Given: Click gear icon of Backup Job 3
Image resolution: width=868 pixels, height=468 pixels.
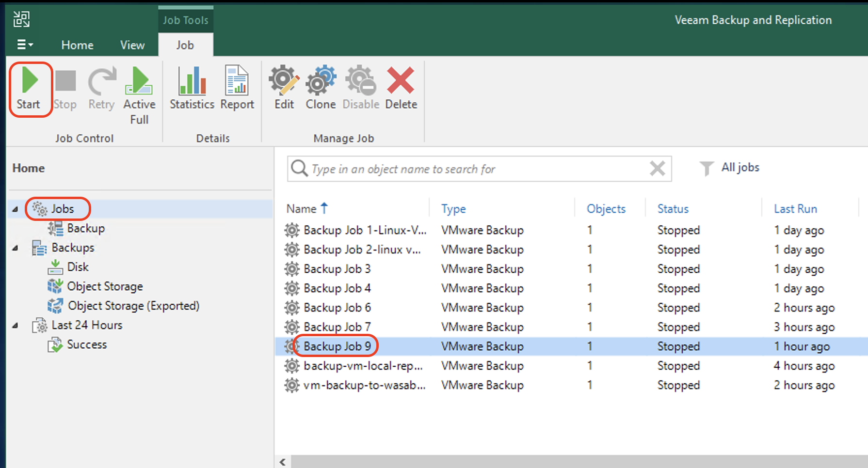Looking at the screenshot, I should tap(292, 269).
